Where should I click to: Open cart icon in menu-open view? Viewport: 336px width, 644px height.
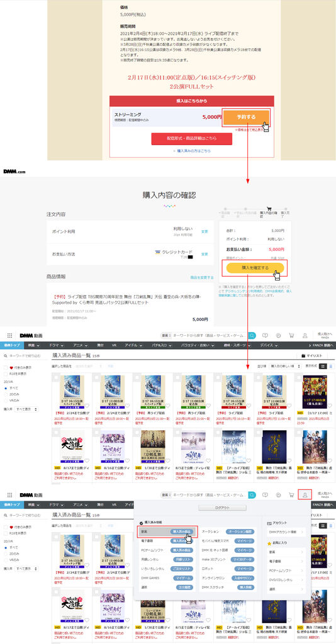point(291,495)
